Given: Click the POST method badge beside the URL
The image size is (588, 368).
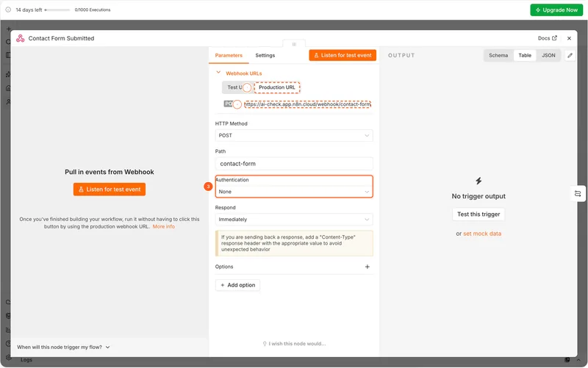Looking at the screenshot, I should (x=228, y=104).
